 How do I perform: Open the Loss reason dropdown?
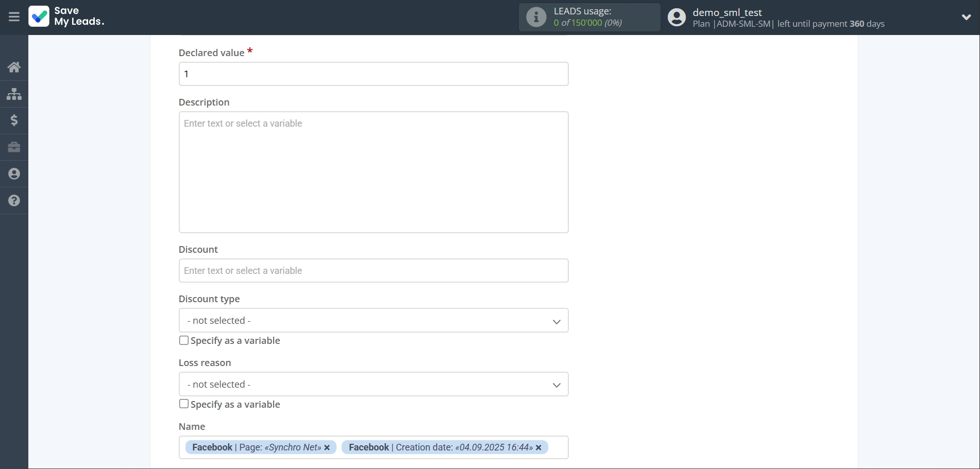[373, 385]
